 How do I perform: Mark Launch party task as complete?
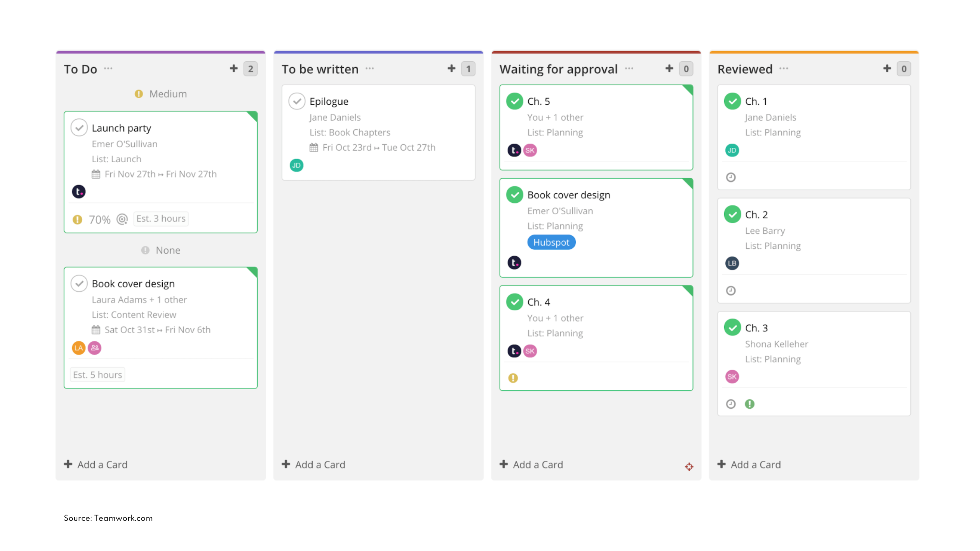pos(79,128)
